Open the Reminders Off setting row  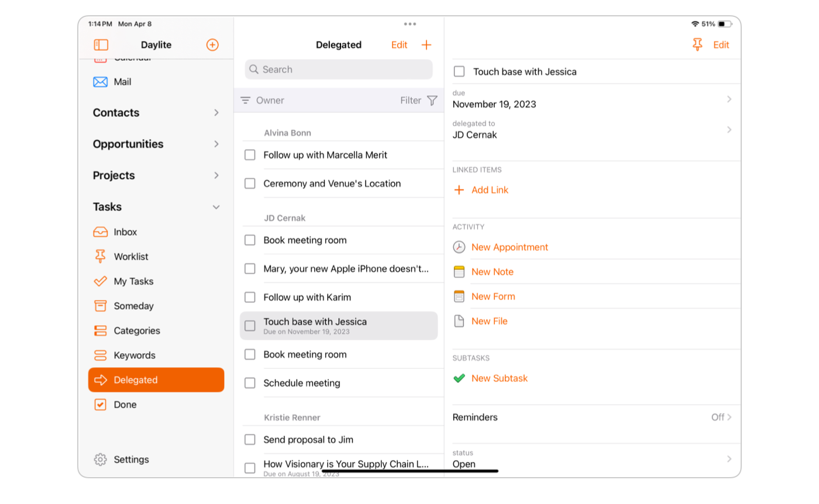[x=592, y=417]
